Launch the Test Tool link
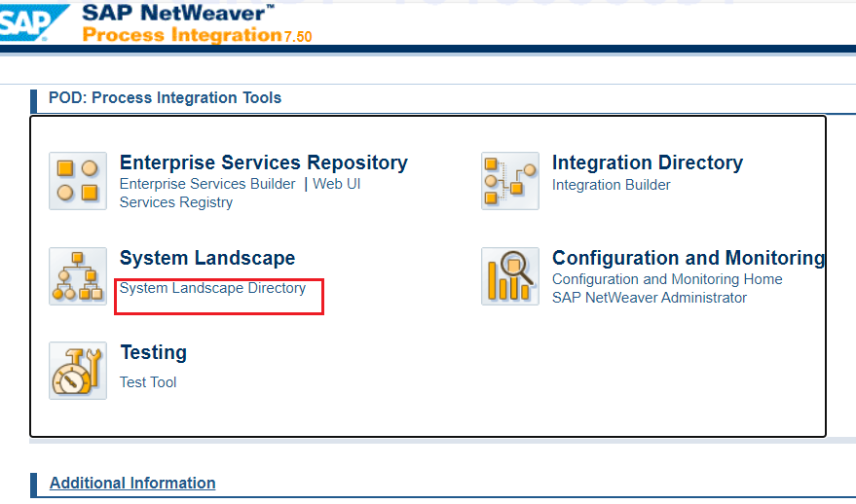 (148, 382)
